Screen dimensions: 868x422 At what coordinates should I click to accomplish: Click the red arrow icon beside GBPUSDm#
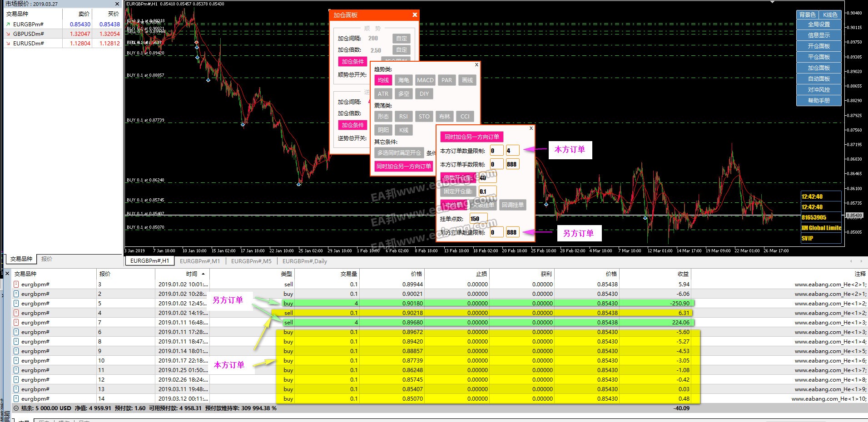click(x=8, y=34)
